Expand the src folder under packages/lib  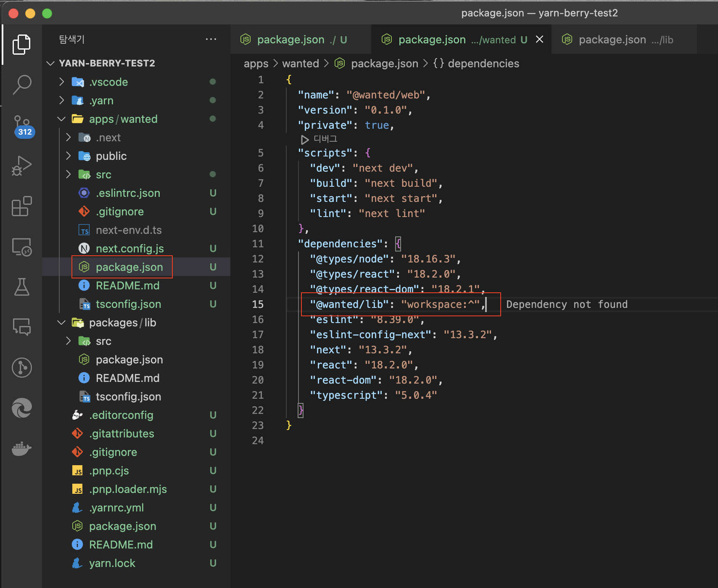pyautogui.click(x=136, y=341)
